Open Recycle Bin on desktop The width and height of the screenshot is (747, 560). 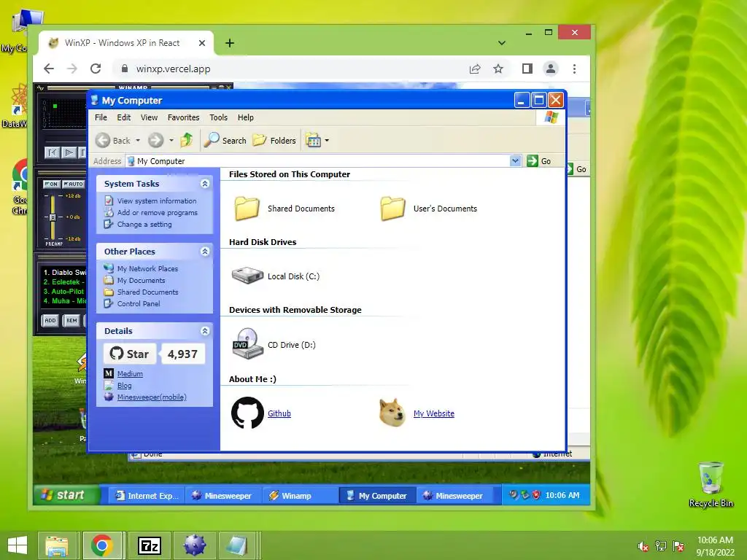[x=711, y=484]
